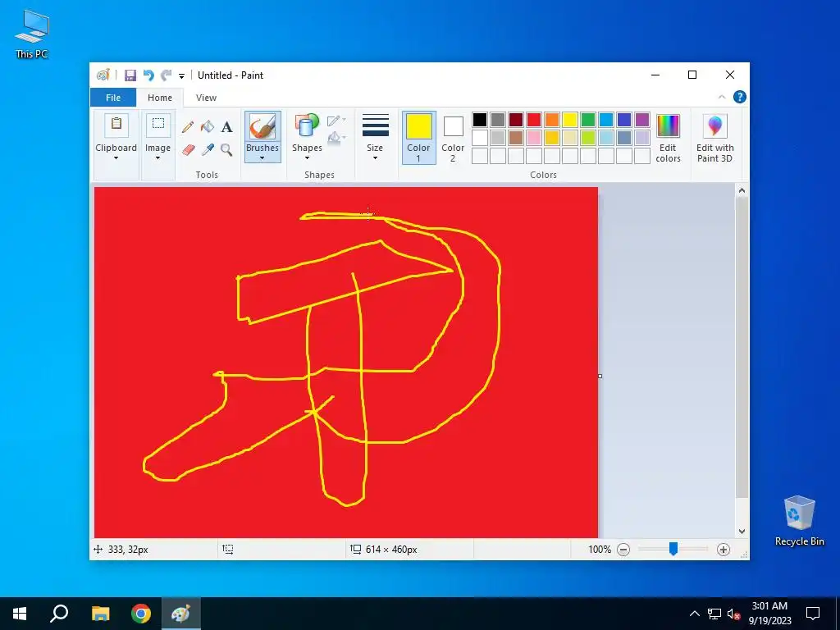Open Google Chrome from the taskbar
Image resolution: width=840 pixels, height=630 pixels.
pos(141,614)
